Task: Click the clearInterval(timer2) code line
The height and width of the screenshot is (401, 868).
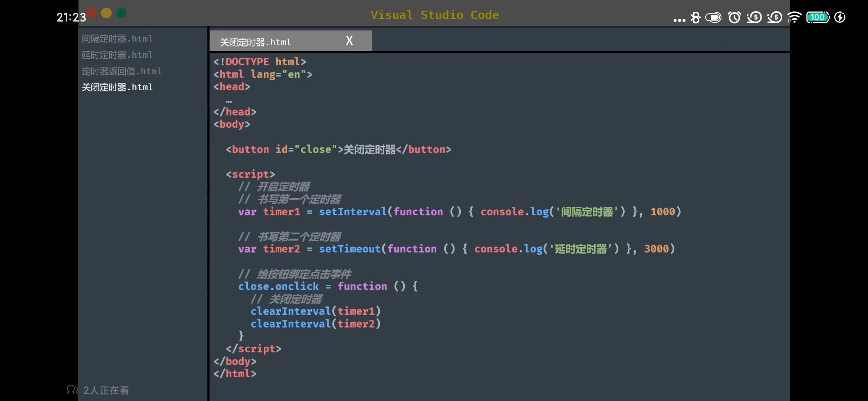Action: (x=315, y=324)
